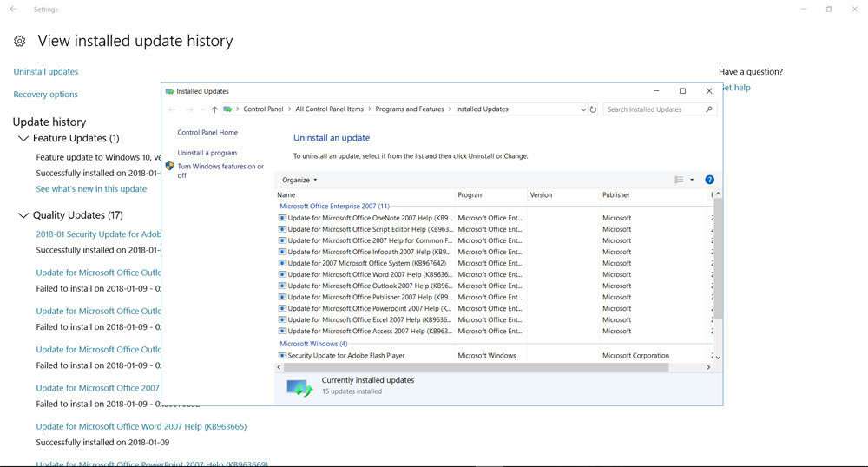The width and height of the screenshot is (868, 467).
Task: Open recent locations dropdown beside Forward arrow
Action: 202,109
